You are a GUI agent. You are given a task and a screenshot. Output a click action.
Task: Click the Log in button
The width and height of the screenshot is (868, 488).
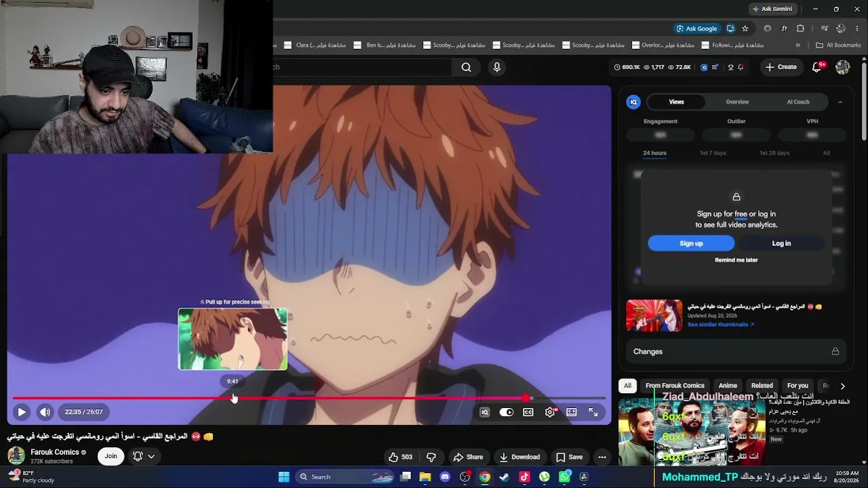click(781, 243)
